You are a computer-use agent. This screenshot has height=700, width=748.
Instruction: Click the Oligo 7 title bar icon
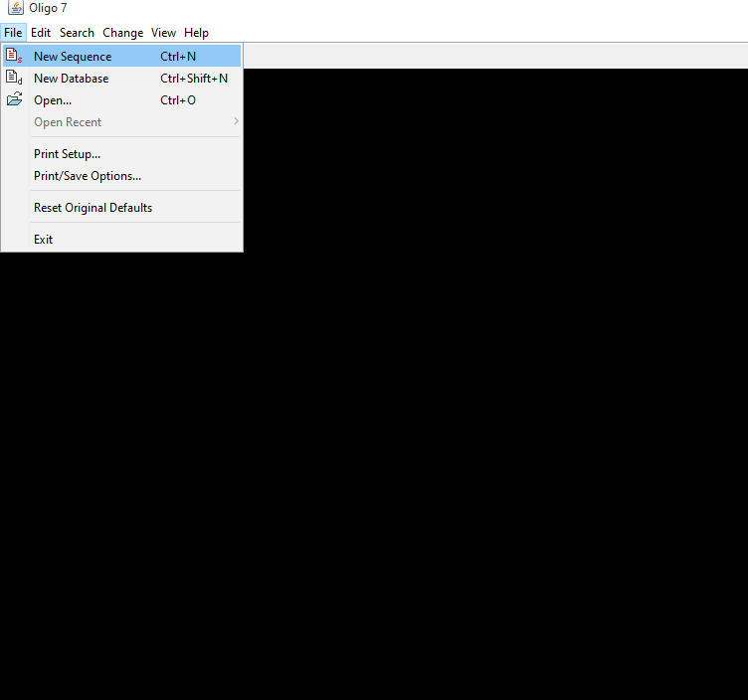pos(15,8)
